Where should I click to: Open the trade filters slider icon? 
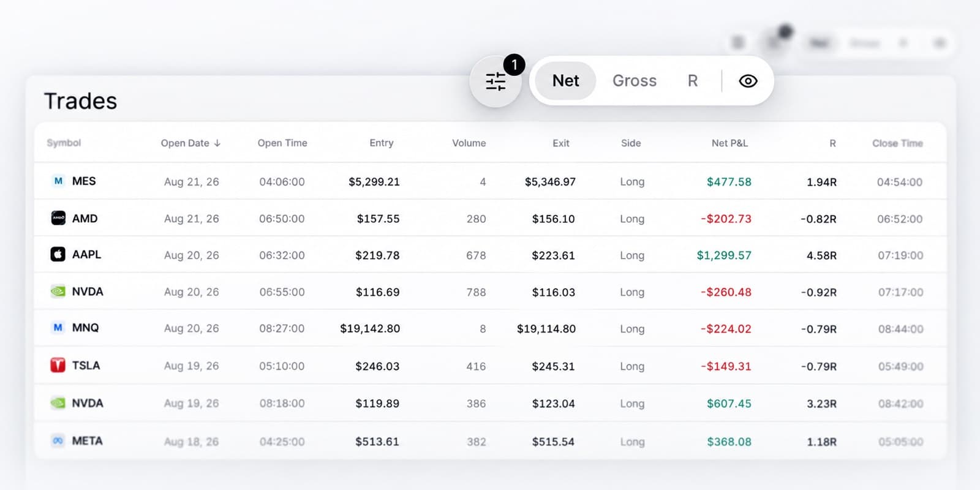496,81
